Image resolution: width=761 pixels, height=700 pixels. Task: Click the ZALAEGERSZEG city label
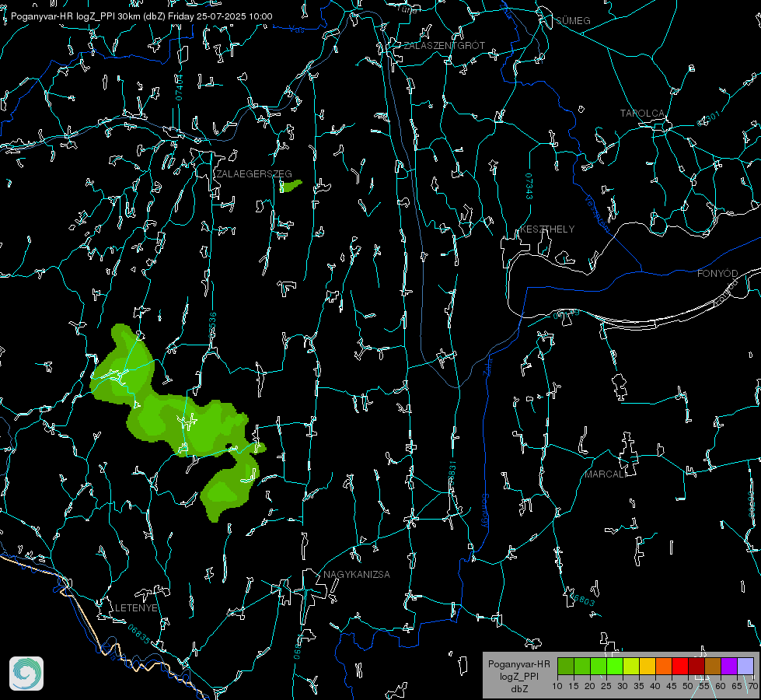[254, 174]
